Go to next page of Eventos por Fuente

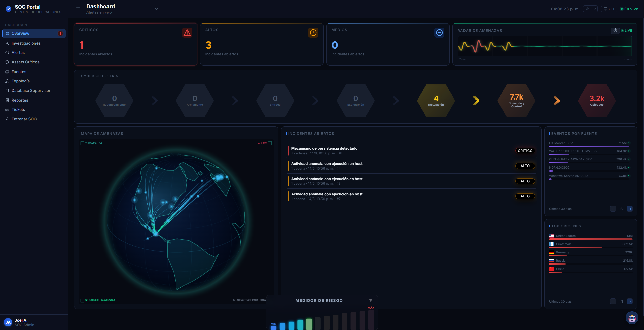(630, 209)
